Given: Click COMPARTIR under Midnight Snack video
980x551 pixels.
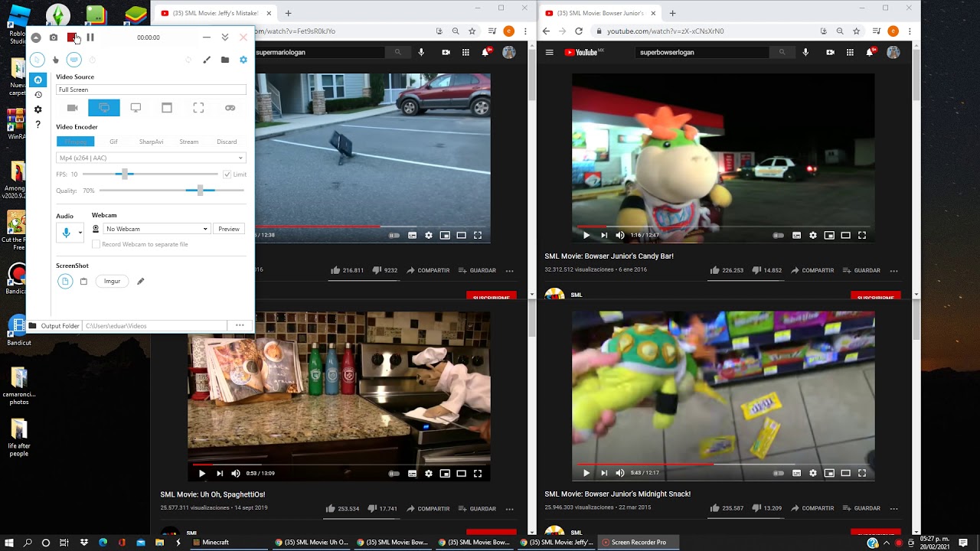Looking at the screenshot, I should point(812,508).
